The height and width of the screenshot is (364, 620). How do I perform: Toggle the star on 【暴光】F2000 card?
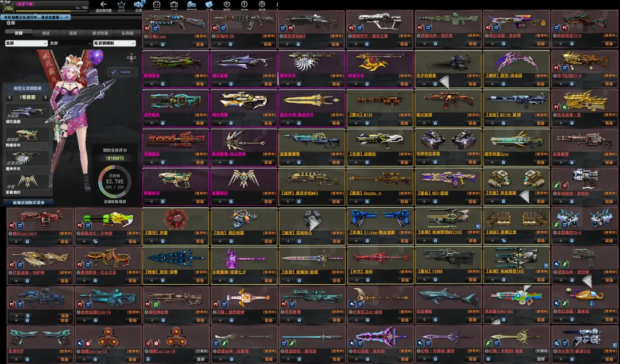(424, 280)
